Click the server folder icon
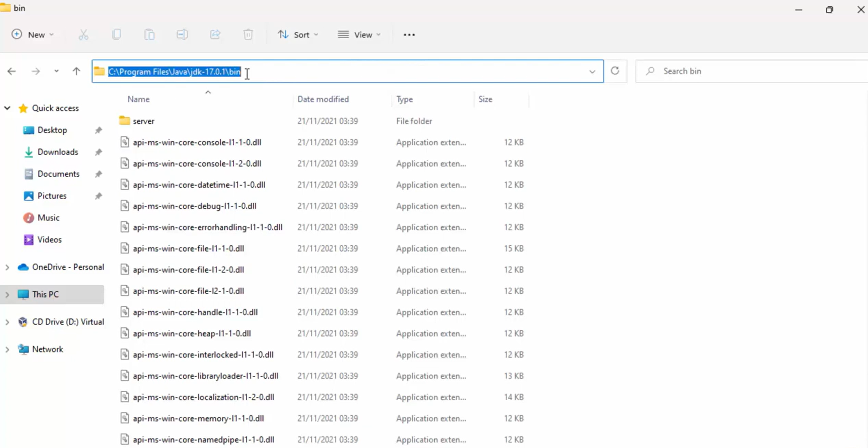Viewport: 868px width, 448px height. 124,121
